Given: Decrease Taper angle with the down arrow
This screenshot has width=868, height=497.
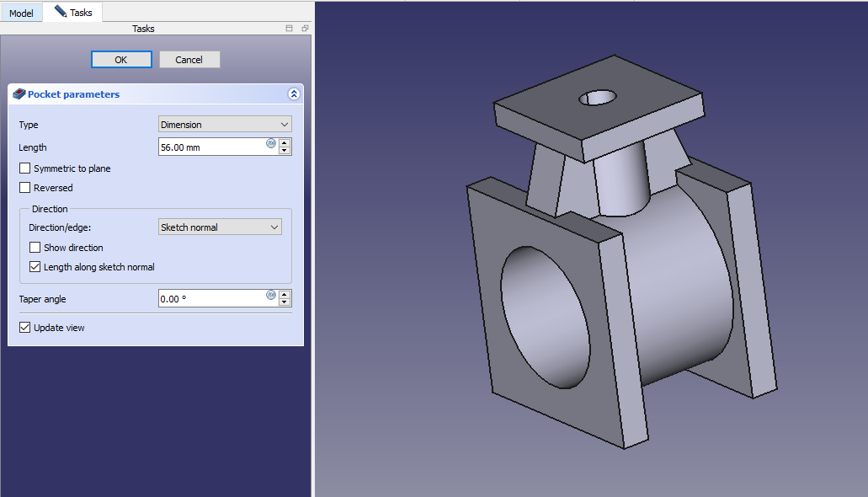Looking at the screenshot, I should point(285,302).
